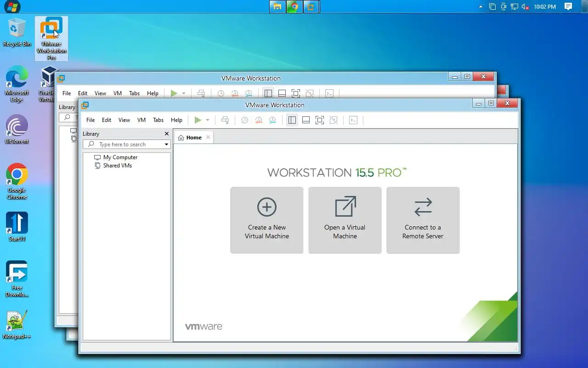Click the Type here to search field
588x368 pixels.
tap(123, 144)
